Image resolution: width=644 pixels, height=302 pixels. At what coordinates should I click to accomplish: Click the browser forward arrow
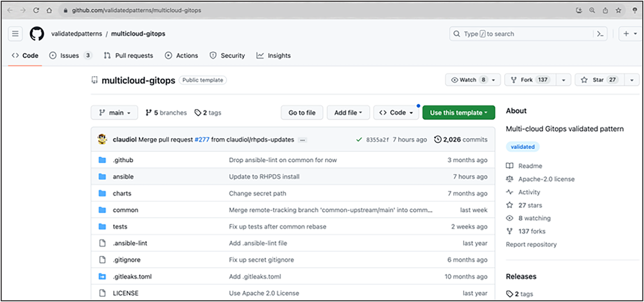point(23,10)
